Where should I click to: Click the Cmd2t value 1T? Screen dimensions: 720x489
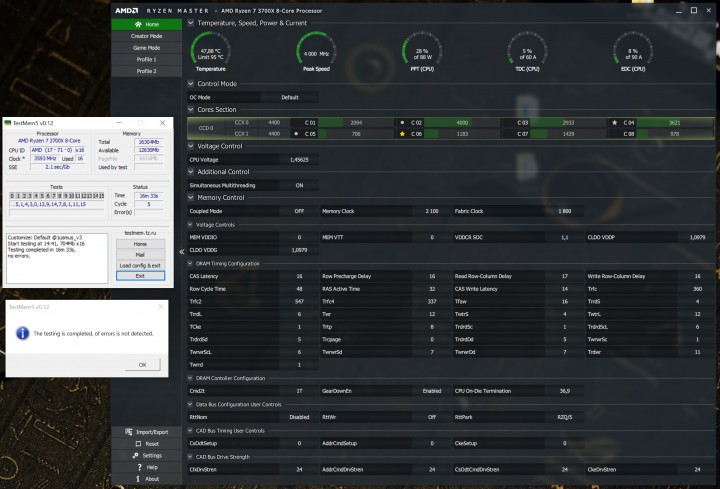point(299,391)
